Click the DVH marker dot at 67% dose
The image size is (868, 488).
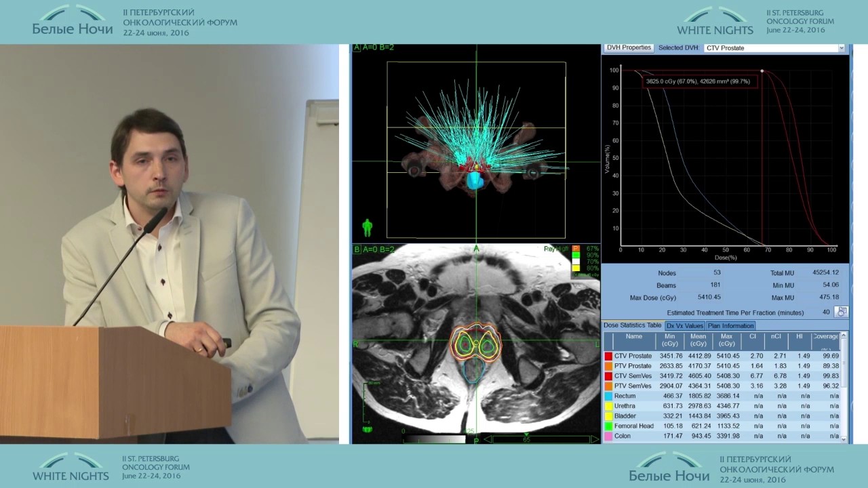click(762, 70)
